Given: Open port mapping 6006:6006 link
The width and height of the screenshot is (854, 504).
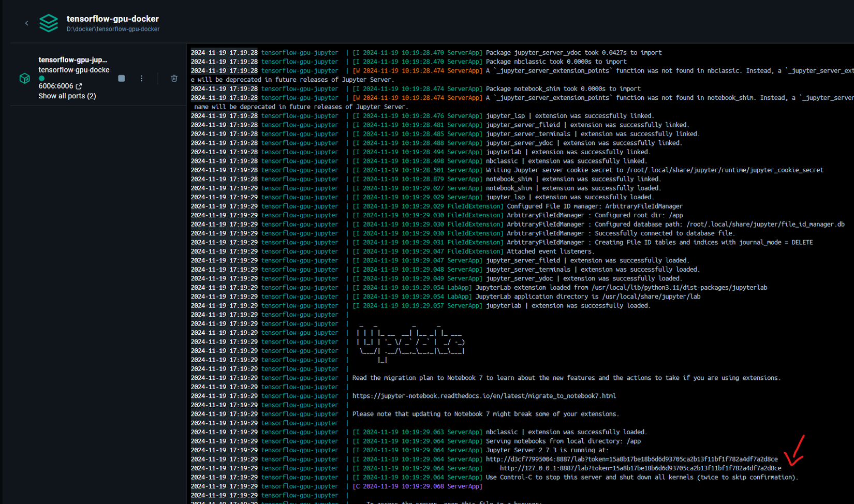Looking at the screenshot, I should click(x=56, y=86).
